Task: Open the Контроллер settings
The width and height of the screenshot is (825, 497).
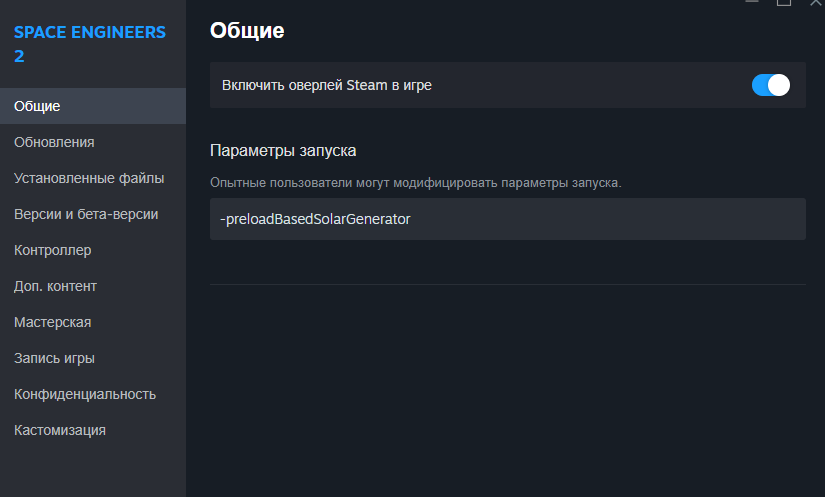Action: pyautogui.click(x=93, y=250)
